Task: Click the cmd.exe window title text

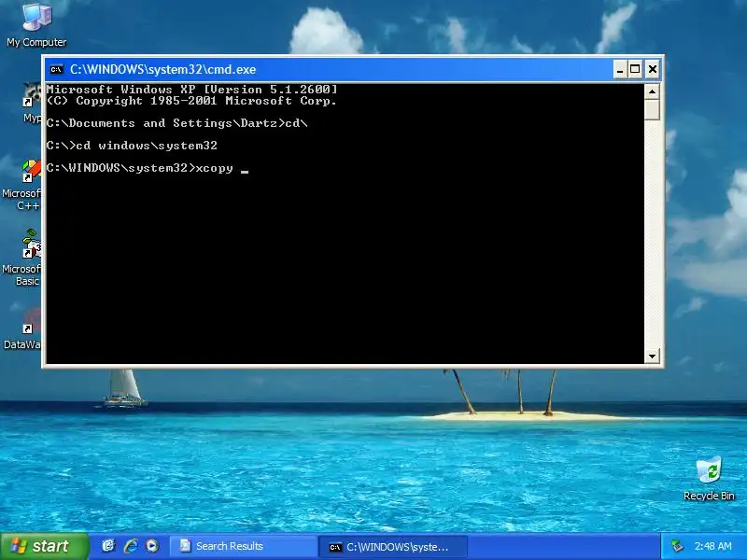Action: click(x=162, y=69)
